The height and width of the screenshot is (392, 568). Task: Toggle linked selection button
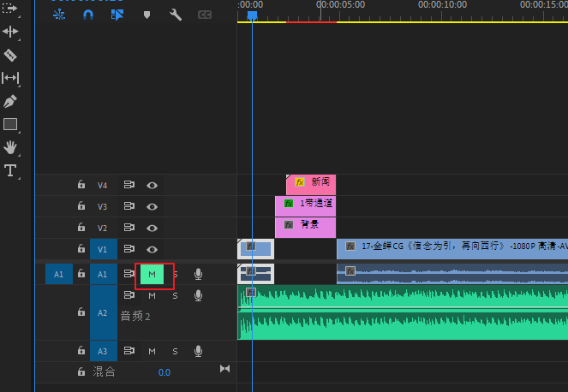[x=117, y=15]
